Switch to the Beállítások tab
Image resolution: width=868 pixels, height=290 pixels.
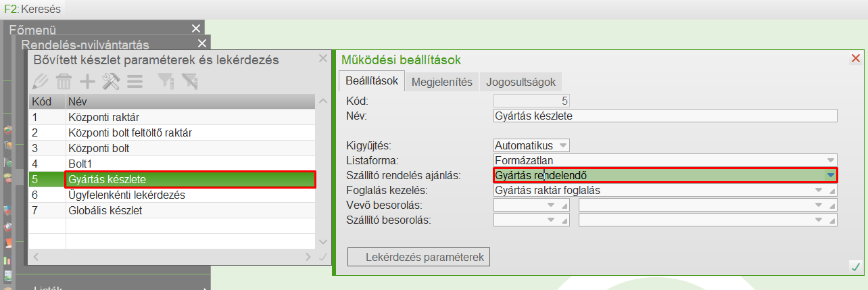pyautogui.click(x=371, y=81)
